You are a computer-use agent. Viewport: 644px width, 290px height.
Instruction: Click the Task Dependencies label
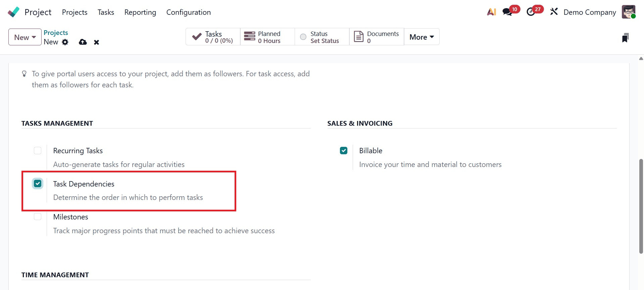(x=84, y=184)
